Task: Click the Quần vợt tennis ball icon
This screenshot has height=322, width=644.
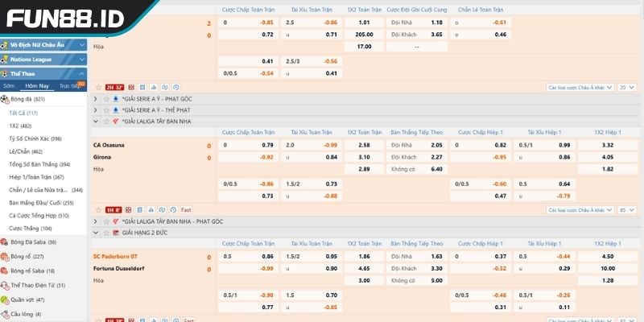Action: click(5, 299)
